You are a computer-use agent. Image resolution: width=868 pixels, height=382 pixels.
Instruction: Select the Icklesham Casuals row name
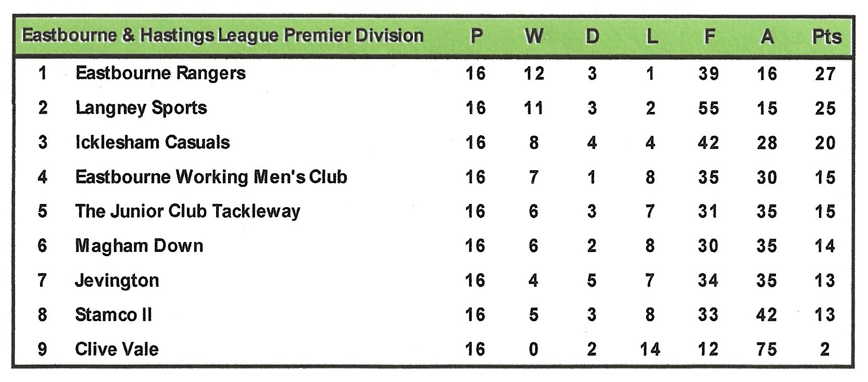(153, 143)
